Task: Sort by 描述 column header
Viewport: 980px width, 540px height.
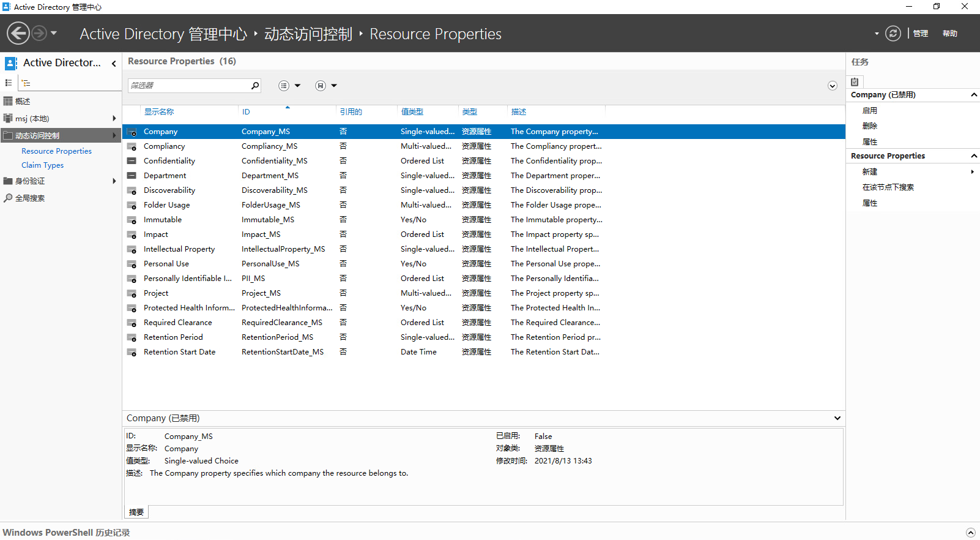Action: [519, 112]
